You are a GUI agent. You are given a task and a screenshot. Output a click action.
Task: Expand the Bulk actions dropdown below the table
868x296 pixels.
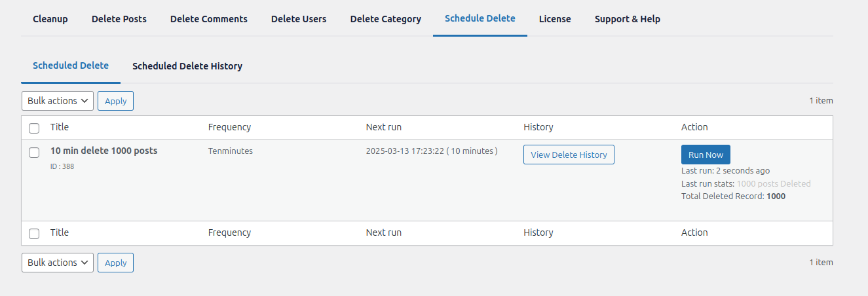click(x=58, y=263)
